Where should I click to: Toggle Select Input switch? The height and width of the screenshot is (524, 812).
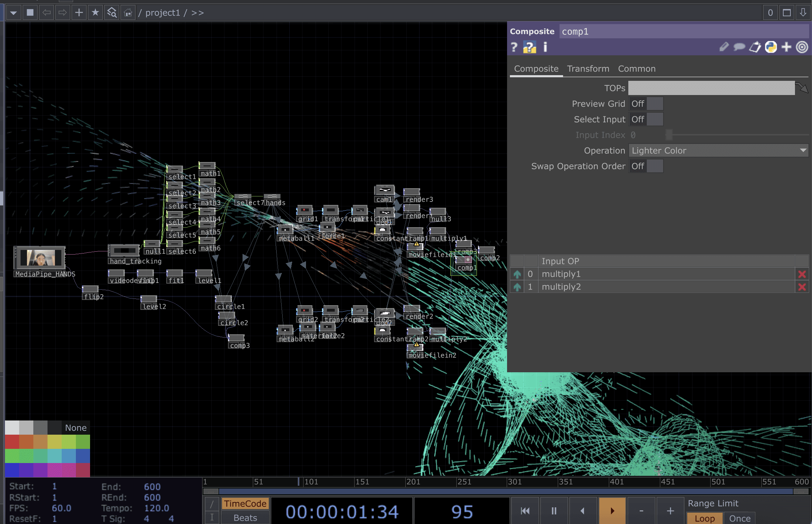pyautogui.click(x=646, y=119)
